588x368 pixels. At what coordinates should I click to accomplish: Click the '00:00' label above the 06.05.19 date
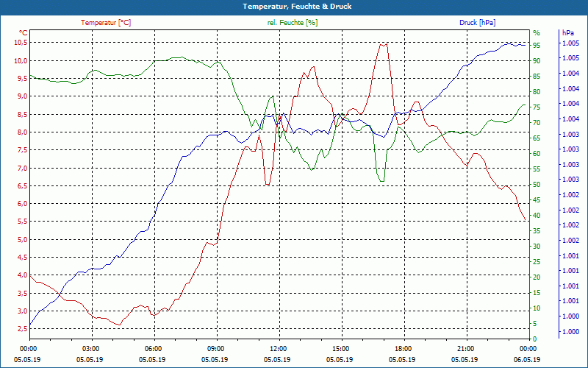528,349
